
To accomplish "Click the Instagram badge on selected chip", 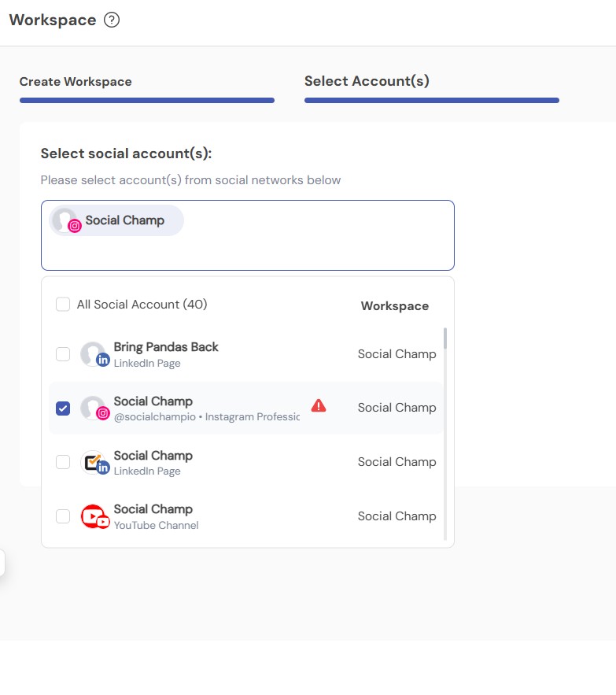I will click(x=75, y=226).
